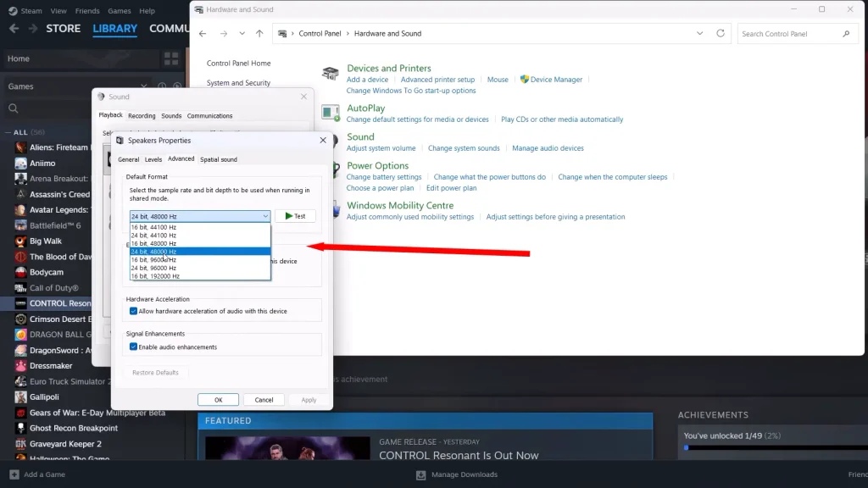Open the Control Panel address history dropdown
The width and height of the screenshot is (868, 488).
coord(699,34)
